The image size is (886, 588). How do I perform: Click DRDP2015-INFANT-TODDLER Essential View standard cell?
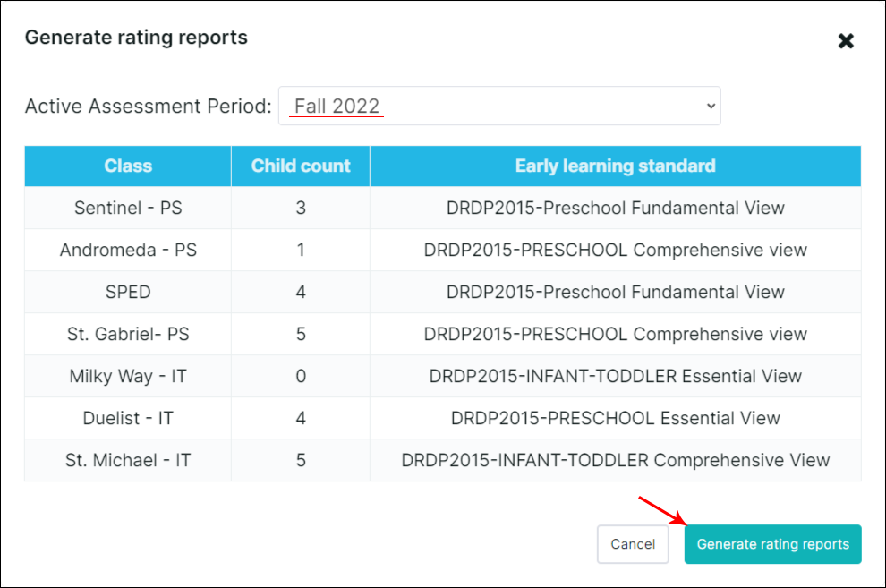615,376
